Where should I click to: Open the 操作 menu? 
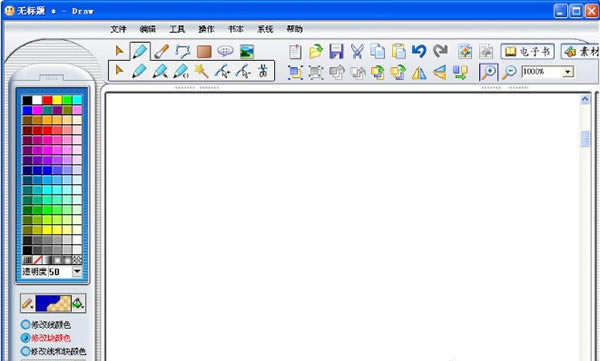[x=206, y=29]
